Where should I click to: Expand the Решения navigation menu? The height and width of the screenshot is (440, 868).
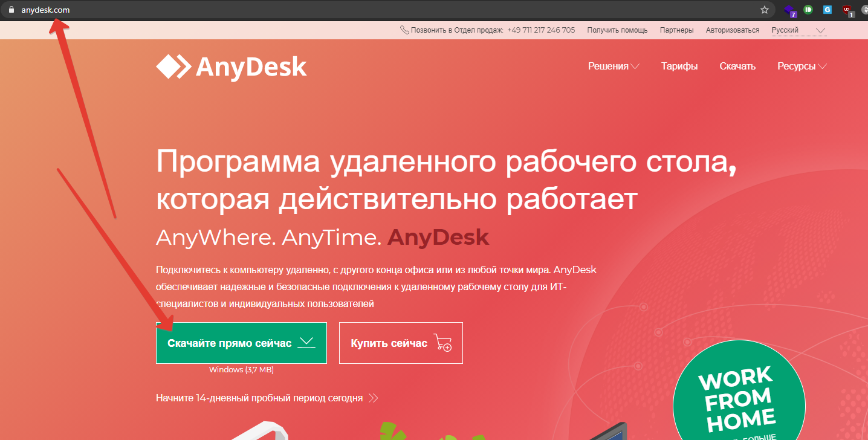[614, 66]
